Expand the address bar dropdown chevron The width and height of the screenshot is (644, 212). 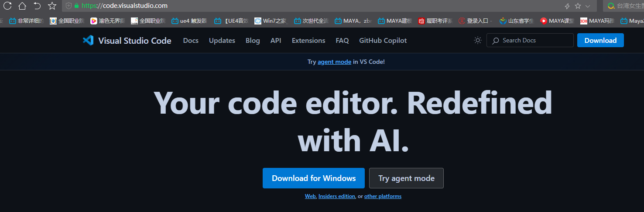588,6
